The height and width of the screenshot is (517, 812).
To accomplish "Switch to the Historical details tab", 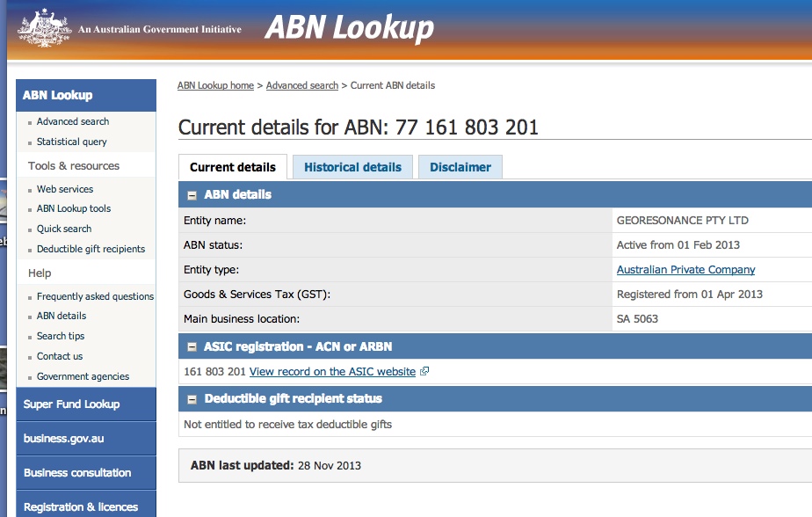I will tap(352, 167).
